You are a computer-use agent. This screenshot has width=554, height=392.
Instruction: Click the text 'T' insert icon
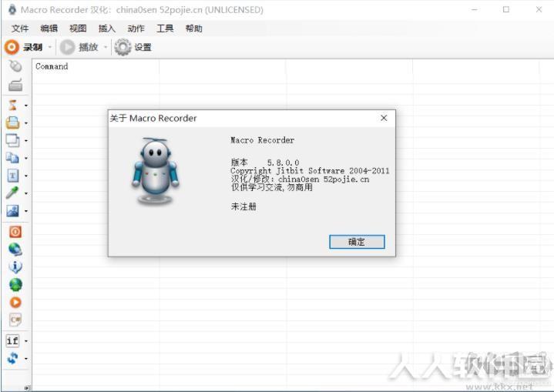tap(13, 176)
